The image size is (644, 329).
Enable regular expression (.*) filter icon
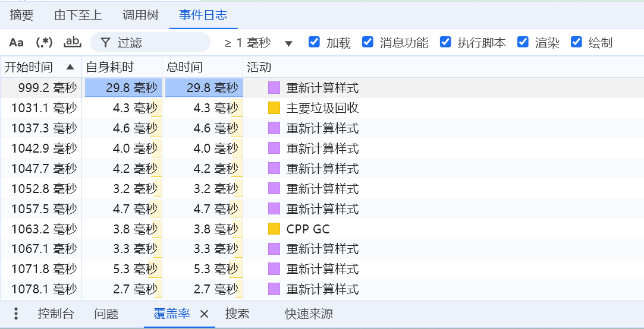(44, 43)
